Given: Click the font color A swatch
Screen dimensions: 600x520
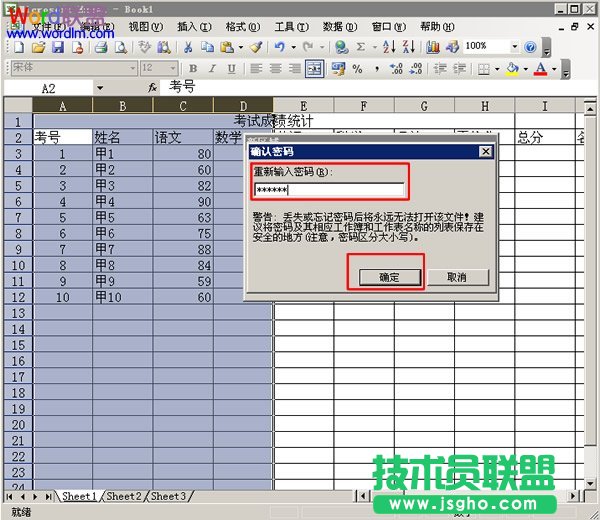Looking at the screenshot, I should pyautogui.click(x=540, y=69).
